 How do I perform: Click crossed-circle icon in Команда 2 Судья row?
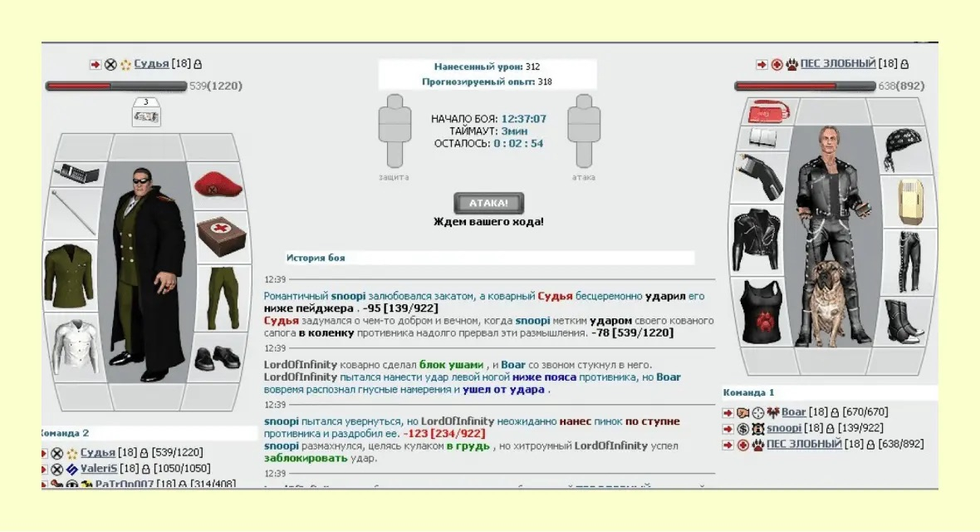(x=56, y=452)
